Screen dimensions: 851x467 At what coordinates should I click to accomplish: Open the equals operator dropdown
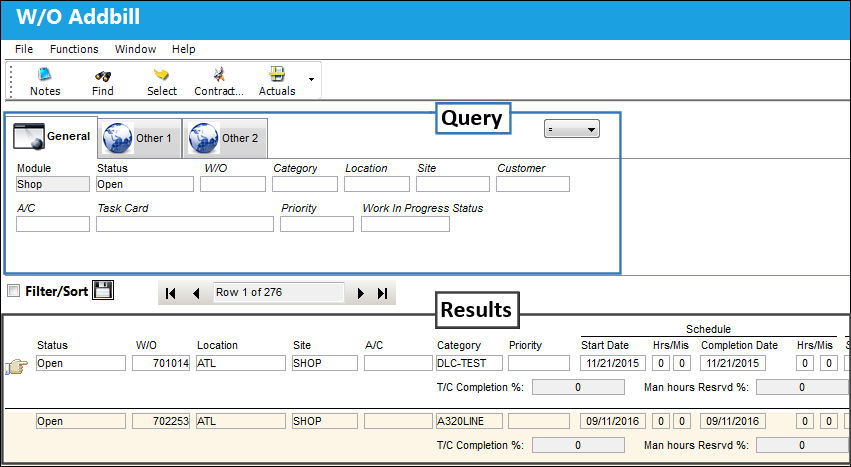click(x=571, y=129)
